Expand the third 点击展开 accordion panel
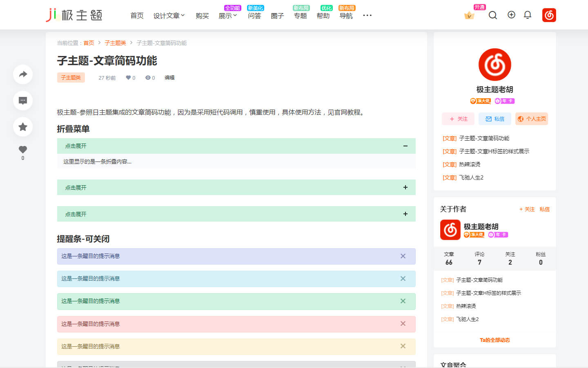The height and width of the screenshot is (368, 588). pyautogui.click(x=405, y=214)
